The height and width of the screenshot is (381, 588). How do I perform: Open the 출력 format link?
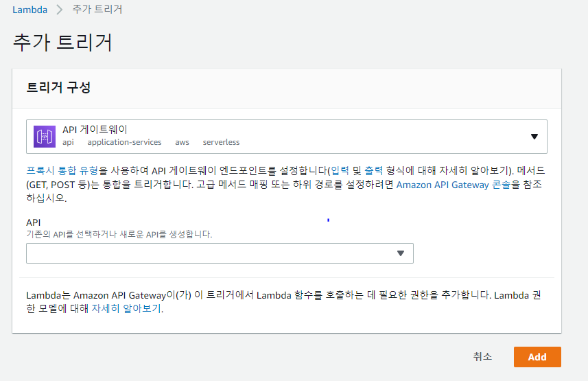pos(373,171)
